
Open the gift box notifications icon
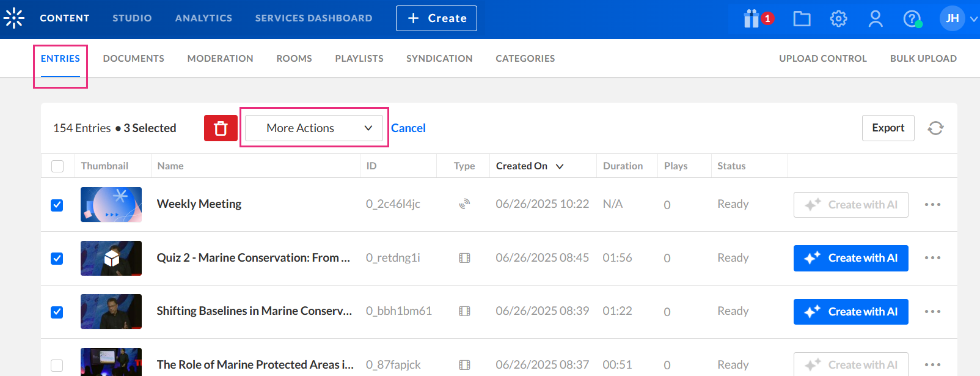[751, 19]
